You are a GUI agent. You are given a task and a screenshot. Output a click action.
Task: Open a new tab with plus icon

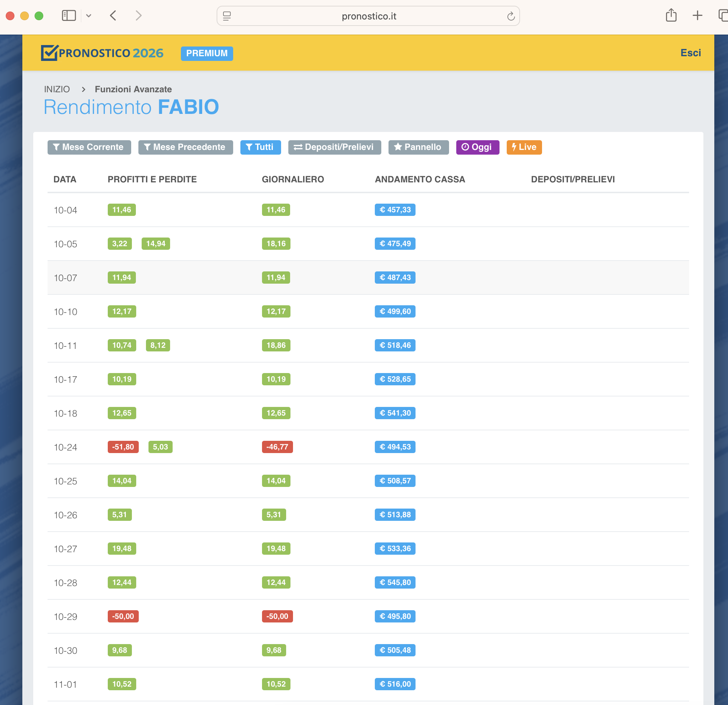coord(697,15)
